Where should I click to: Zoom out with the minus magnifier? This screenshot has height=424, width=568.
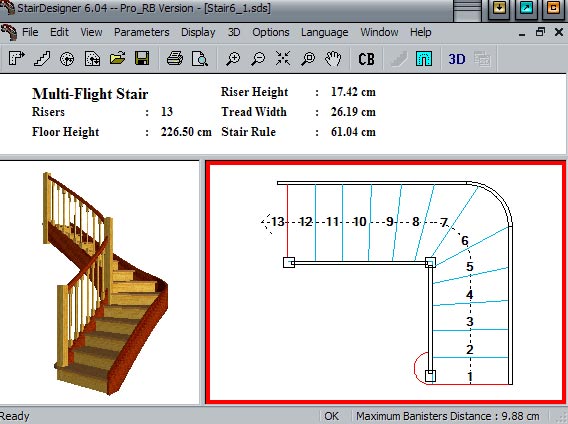click(x=258, y=58)
